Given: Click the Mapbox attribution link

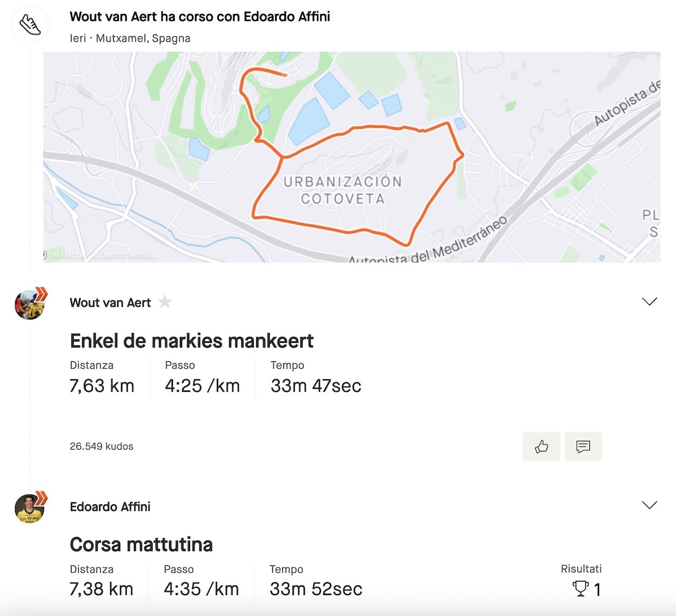Looking at the screenshot, I should tap(70, 255).
